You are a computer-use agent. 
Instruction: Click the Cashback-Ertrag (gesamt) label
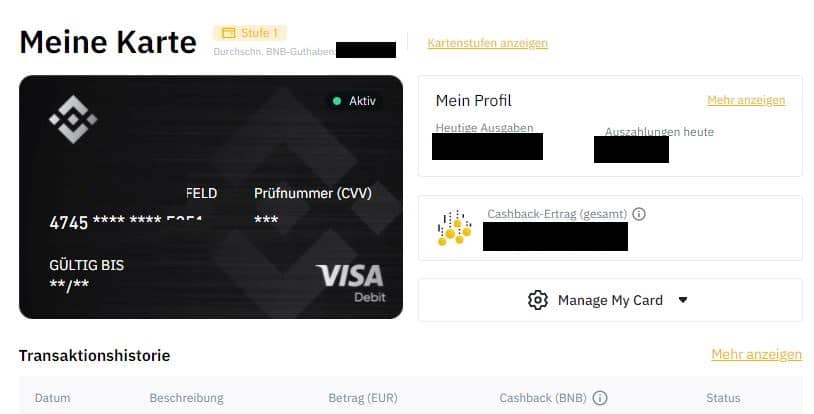(557, 214)
